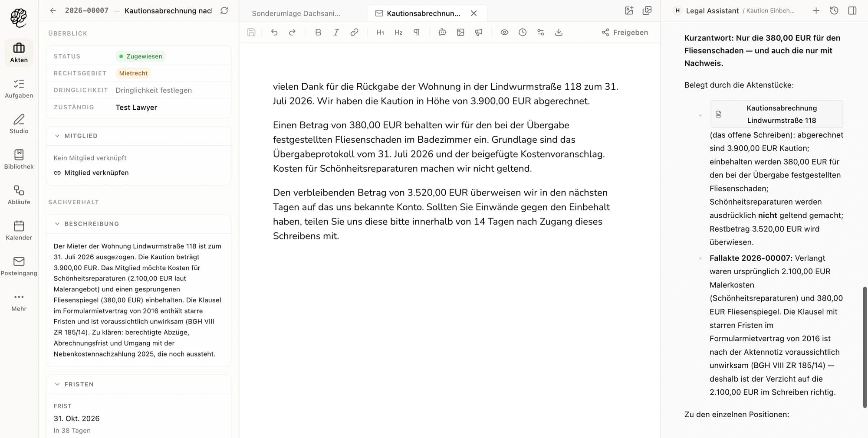868x438 pixels.
Task: Open Legal Assistant chat history
Action: pos(834,10)
